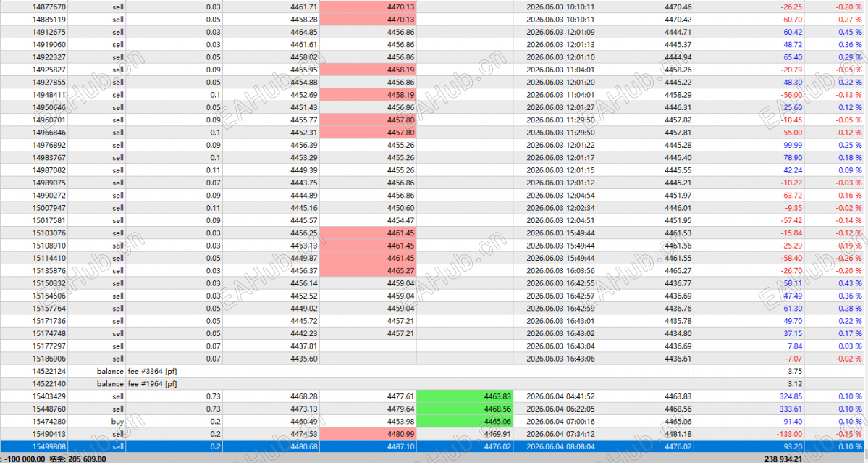Click stop-loss value 4450.60

coord(401,208)
